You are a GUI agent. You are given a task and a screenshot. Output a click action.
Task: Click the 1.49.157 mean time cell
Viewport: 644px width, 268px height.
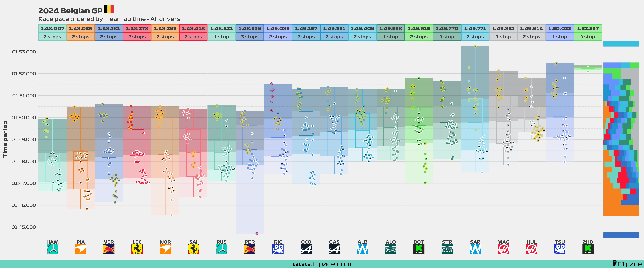pos(306,29)
